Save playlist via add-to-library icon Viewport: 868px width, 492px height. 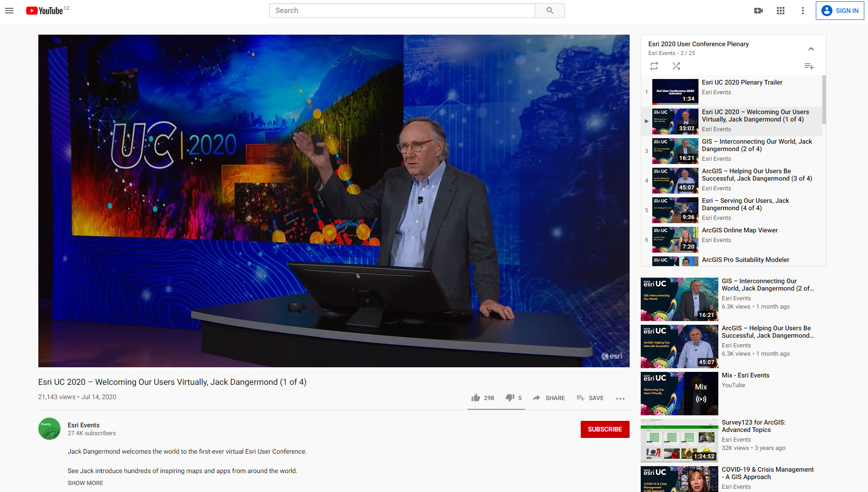tap(809, 66)
